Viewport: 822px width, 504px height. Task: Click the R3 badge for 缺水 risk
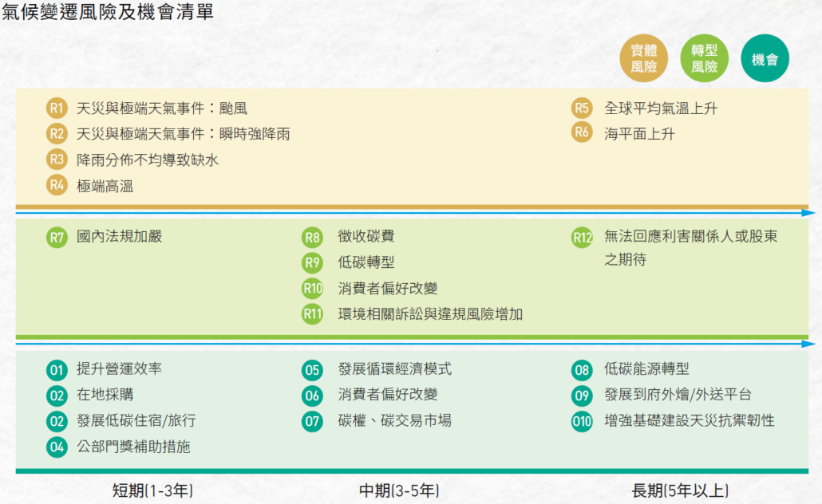click(x=57, y=159)
